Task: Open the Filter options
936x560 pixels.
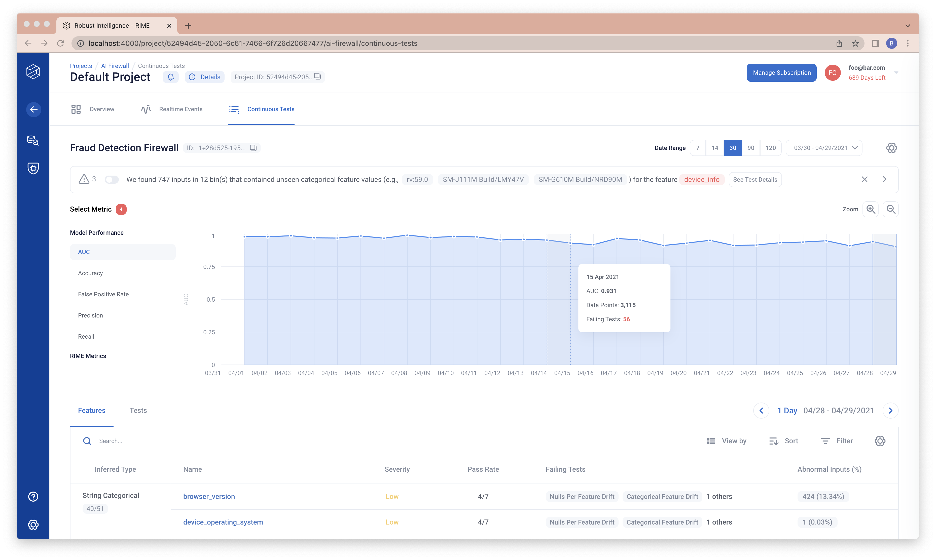Action: (x=837, y=441)
